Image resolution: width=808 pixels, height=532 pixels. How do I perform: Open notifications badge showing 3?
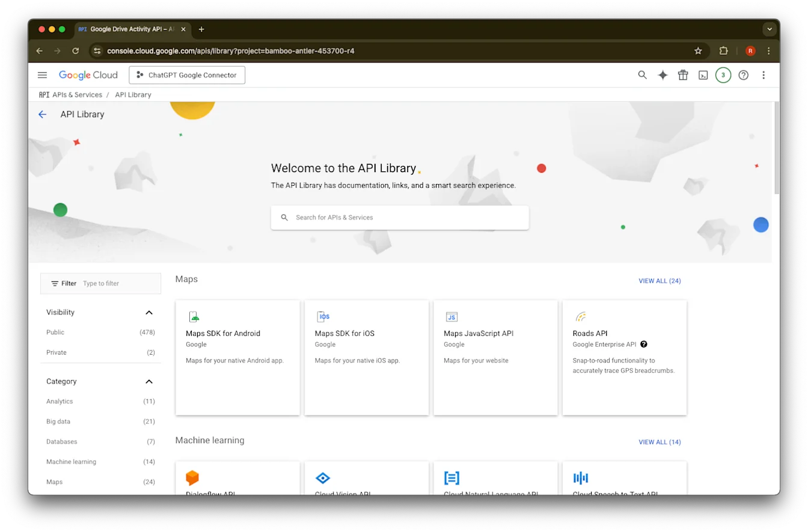[x=723, y=75]
